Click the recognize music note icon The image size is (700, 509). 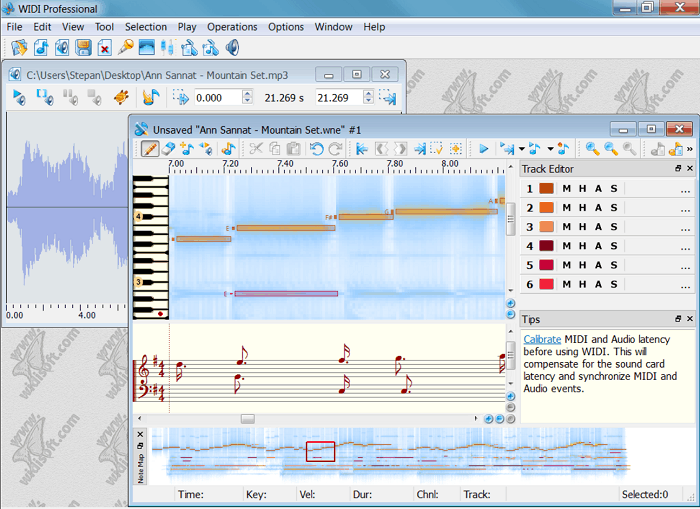click(x=151, y=97)
